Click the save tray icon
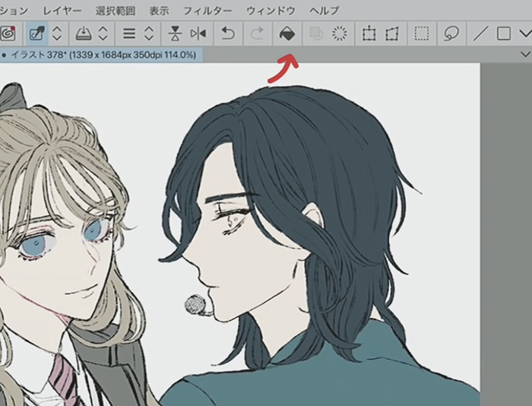Image resolution: width=532 pixels, height=406 pixels. 83,34
